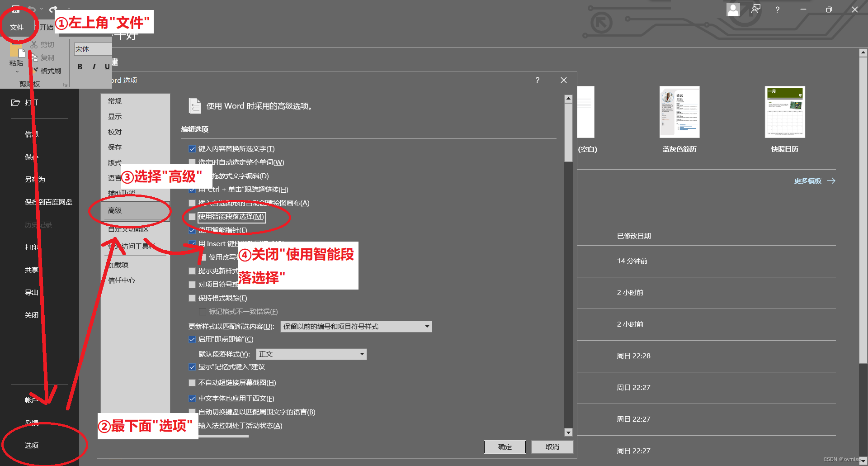Select 常规 category in options dialog
The width and height of the screenshot is (868, 466).
(135, 101)
